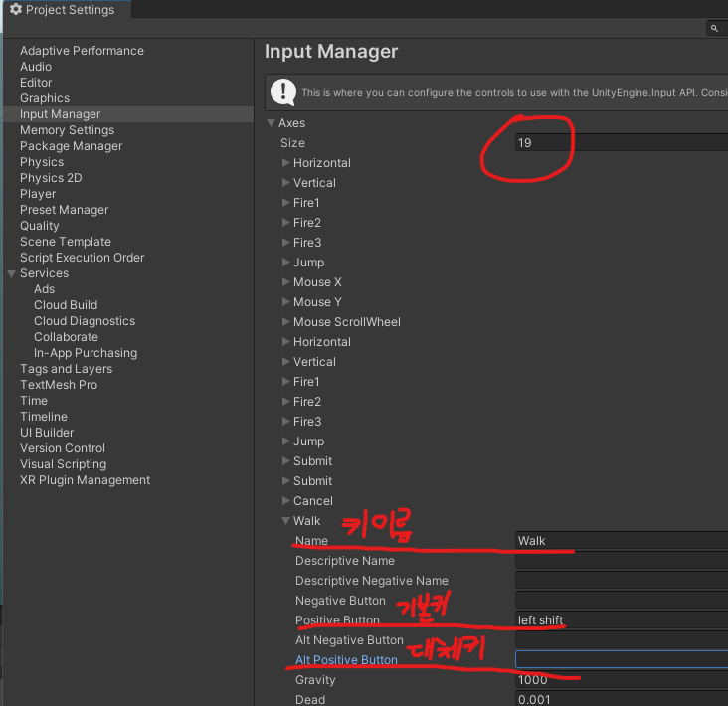Viewport: 728px width, 706px height.
Task: Click the Project Settings gear icon
Action: pyautogui.click(x=15, y=10)
